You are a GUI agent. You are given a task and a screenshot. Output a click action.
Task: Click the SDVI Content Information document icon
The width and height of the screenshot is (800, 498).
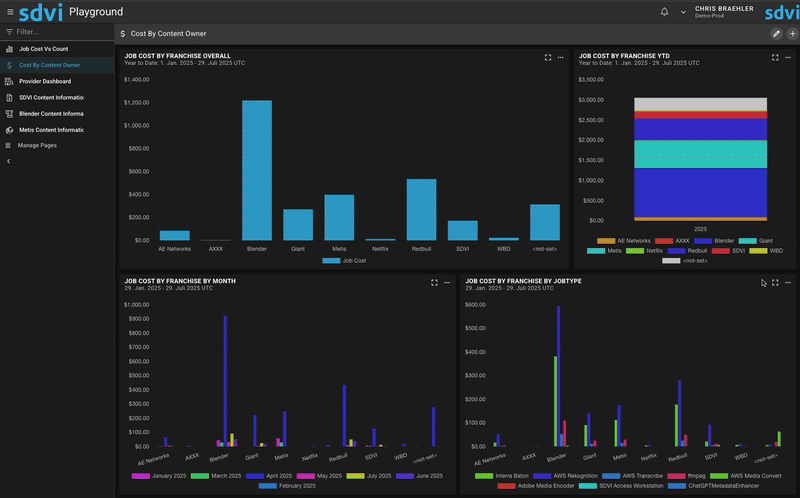9,97
